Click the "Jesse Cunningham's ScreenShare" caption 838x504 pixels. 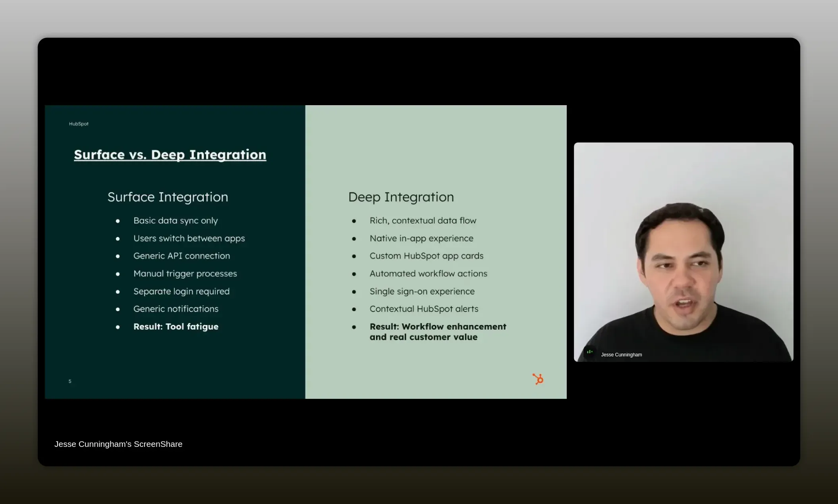[118, 444]
